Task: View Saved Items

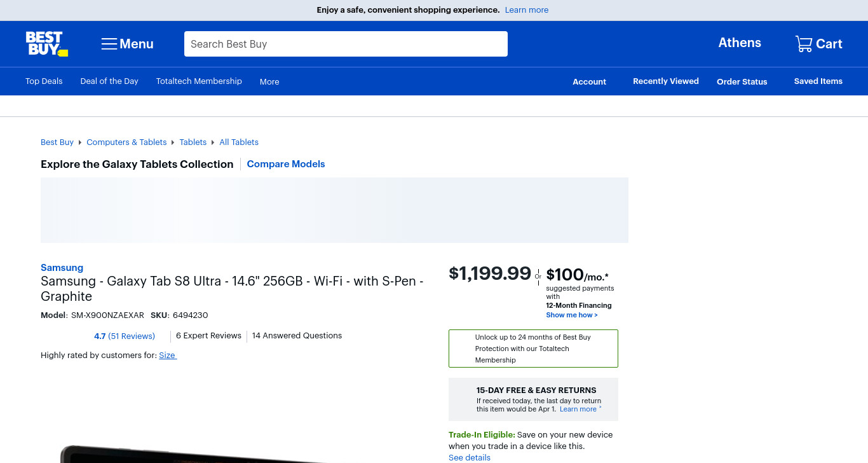Action: (818, 81)
